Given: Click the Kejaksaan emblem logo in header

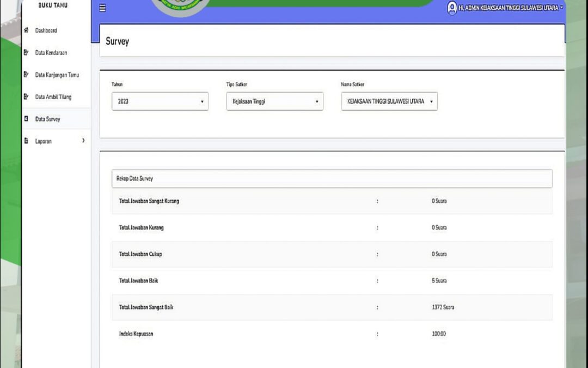Looking at the screenshot, I should point(181,7).
